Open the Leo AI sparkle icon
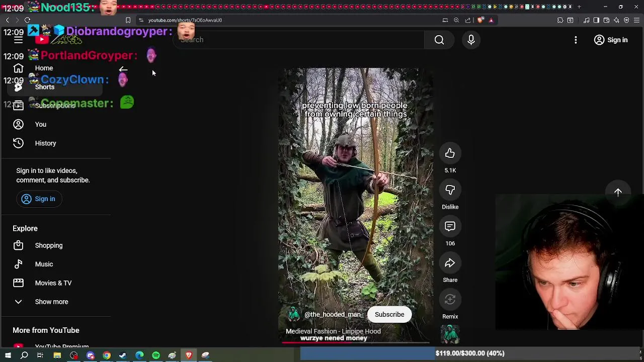This screenshot has height=362, width=644. pos(616,20)
